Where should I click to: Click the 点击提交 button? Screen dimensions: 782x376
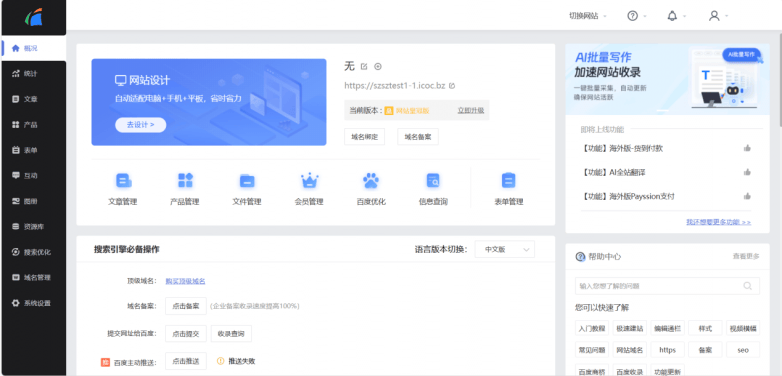point(186,334)
